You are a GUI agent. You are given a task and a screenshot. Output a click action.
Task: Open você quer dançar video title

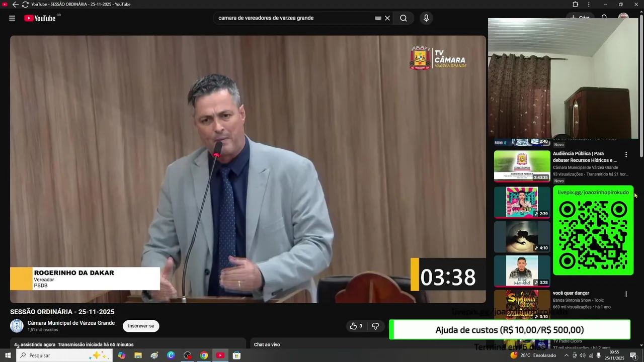point(571,293)
